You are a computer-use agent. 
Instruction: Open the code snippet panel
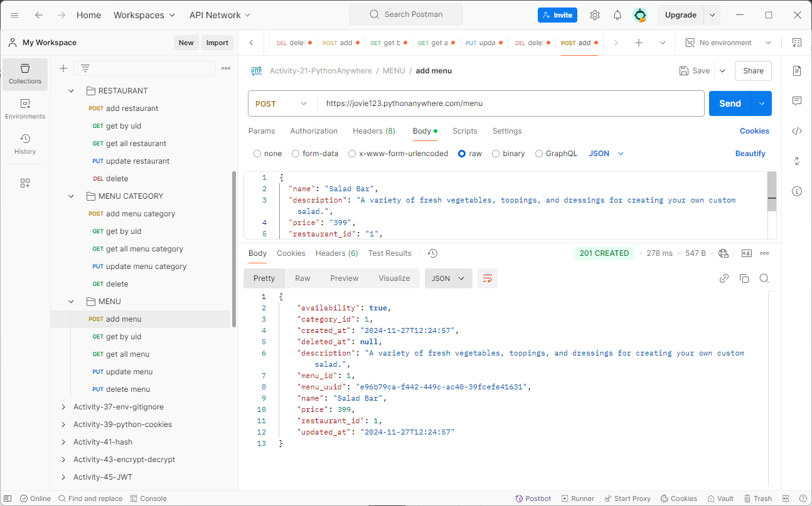797,131
